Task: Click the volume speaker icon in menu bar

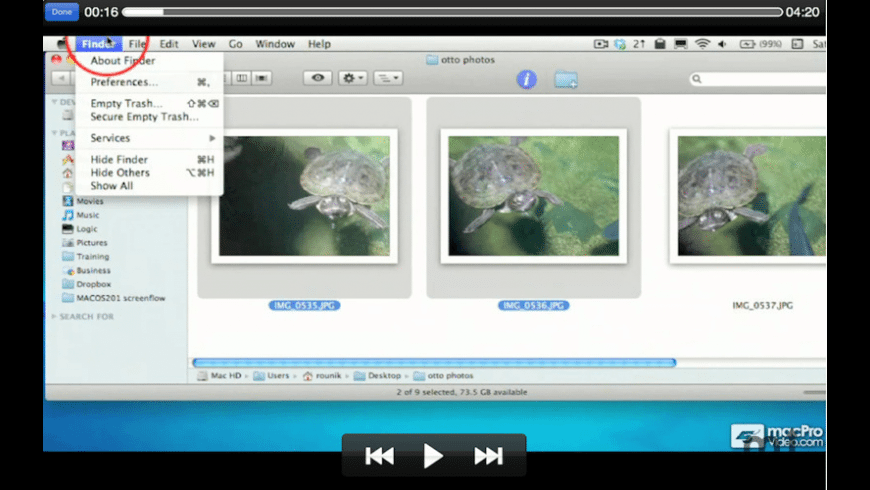Action: tap(722, 44)
